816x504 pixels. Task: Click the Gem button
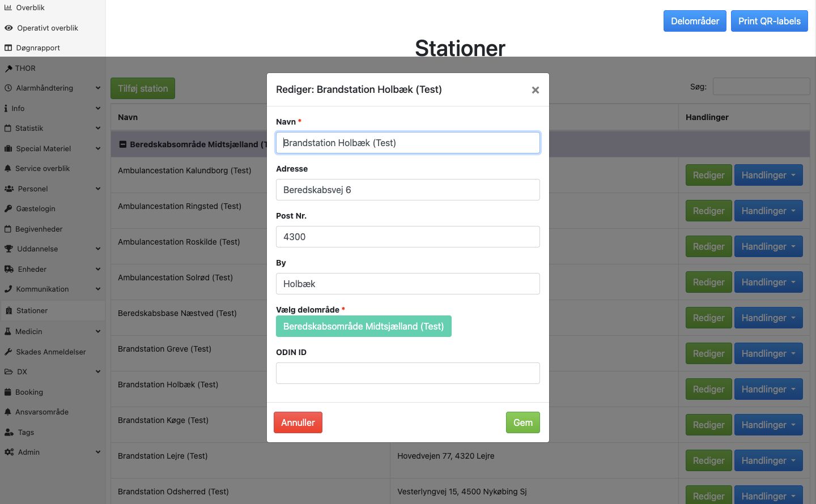pos(523,422)
